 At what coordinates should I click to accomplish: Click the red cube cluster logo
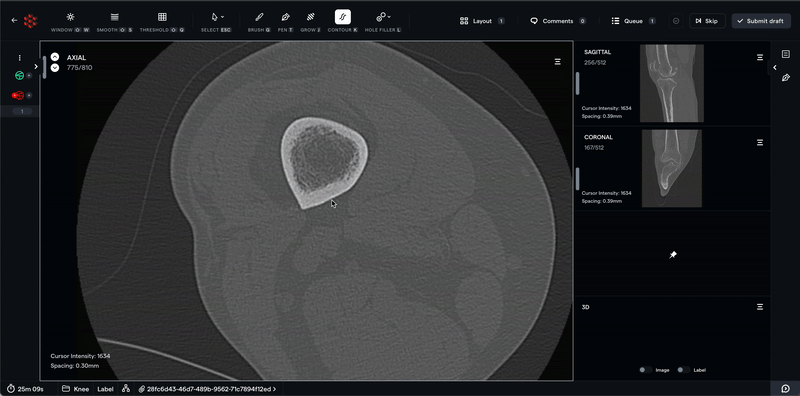pos(31,21)
